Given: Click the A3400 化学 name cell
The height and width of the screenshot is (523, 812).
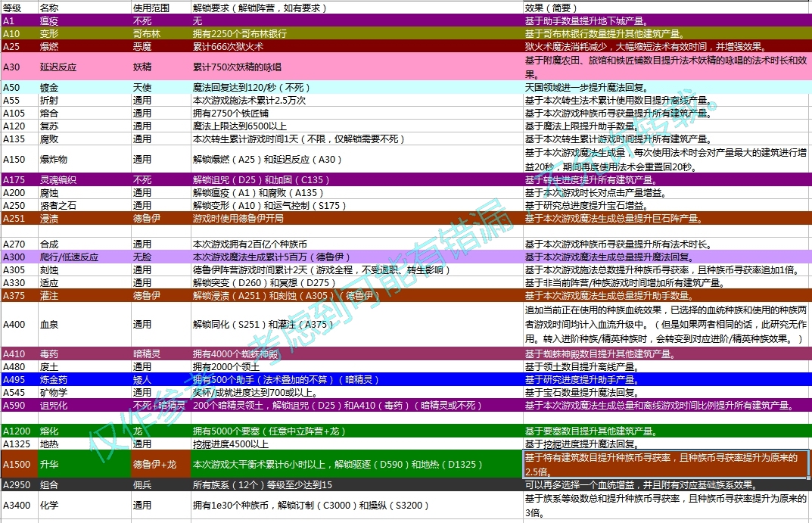Looking at the screenshot, I should 85,506.
